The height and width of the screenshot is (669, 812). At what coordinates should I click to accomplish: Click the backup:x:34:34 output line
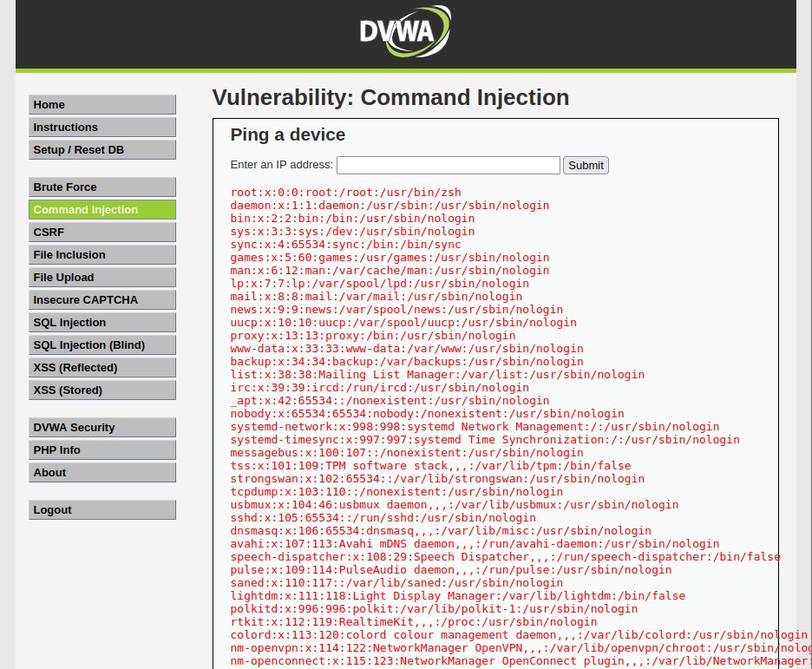407,362
